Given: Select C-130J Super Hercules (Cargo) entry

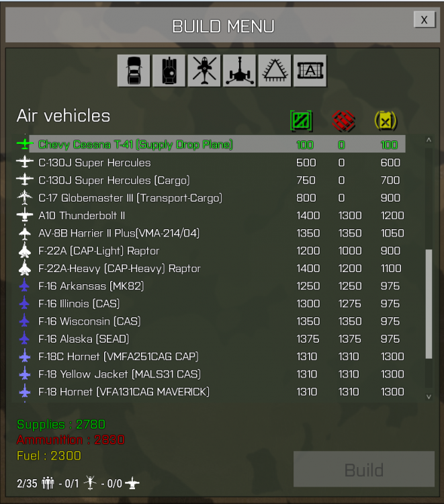Looking at the screenshot, I should coord(211,180).
